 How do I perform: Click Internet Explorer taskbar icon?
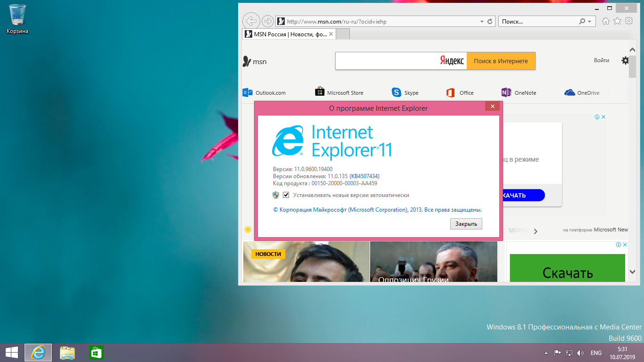pos(38,352)
